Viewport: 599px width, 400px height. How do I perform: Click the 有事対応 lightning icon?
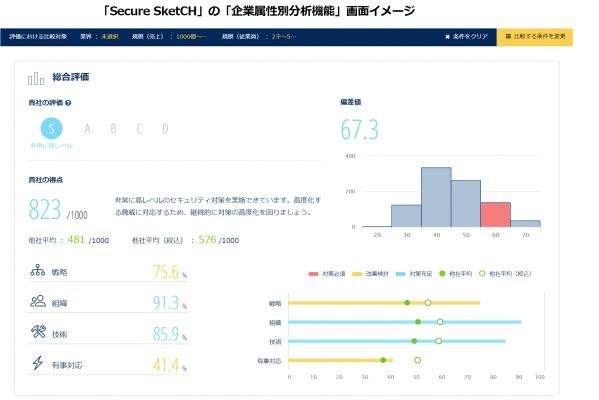tap(37, 363)
